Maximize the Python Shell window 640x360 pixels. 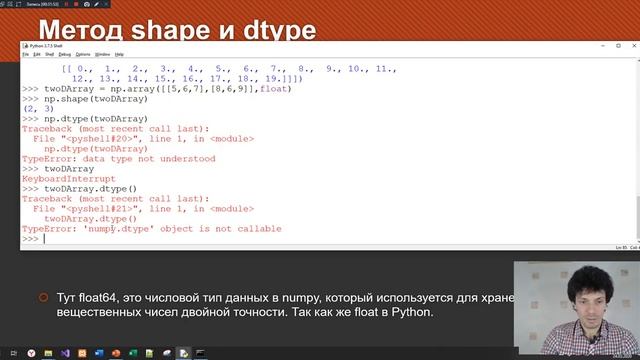pyautogui.click(x=618, y=46)
